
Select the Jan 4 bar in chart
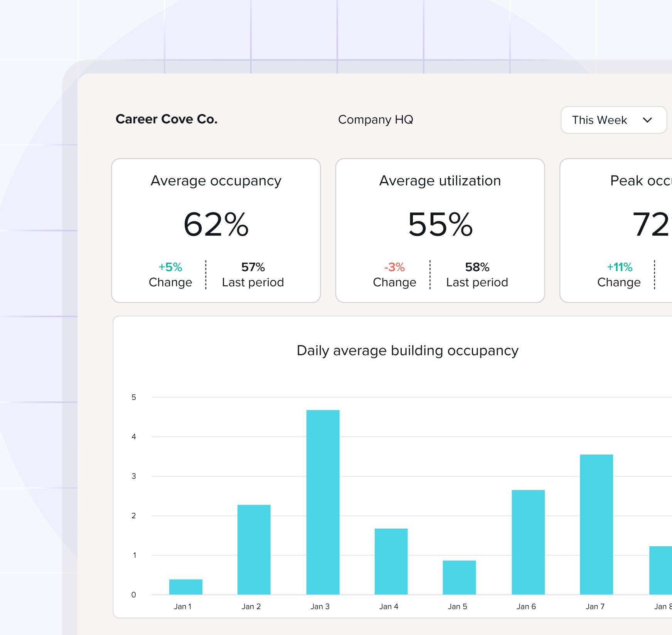(391, 561)
